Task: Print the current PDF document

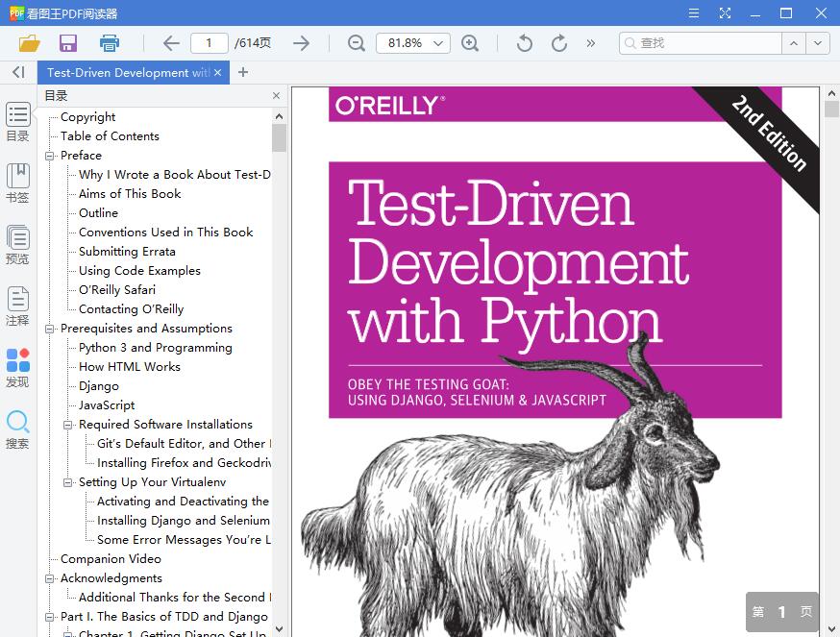Action: (109, 42)
